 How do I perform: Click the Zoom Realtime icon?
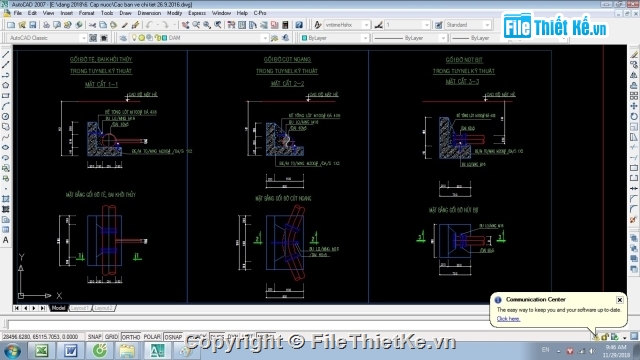click(x=196, y=25)
